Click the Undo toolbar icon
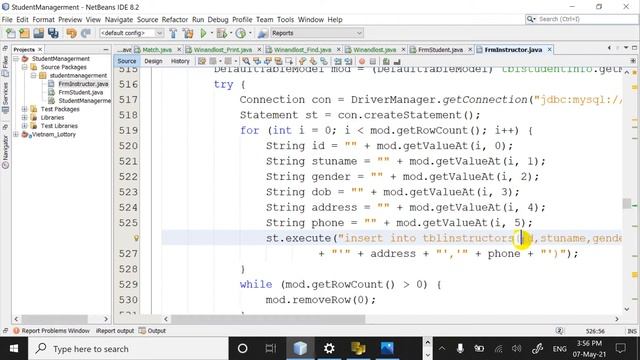The height and width of the screenshot is (360, 640). click(71, 33)
